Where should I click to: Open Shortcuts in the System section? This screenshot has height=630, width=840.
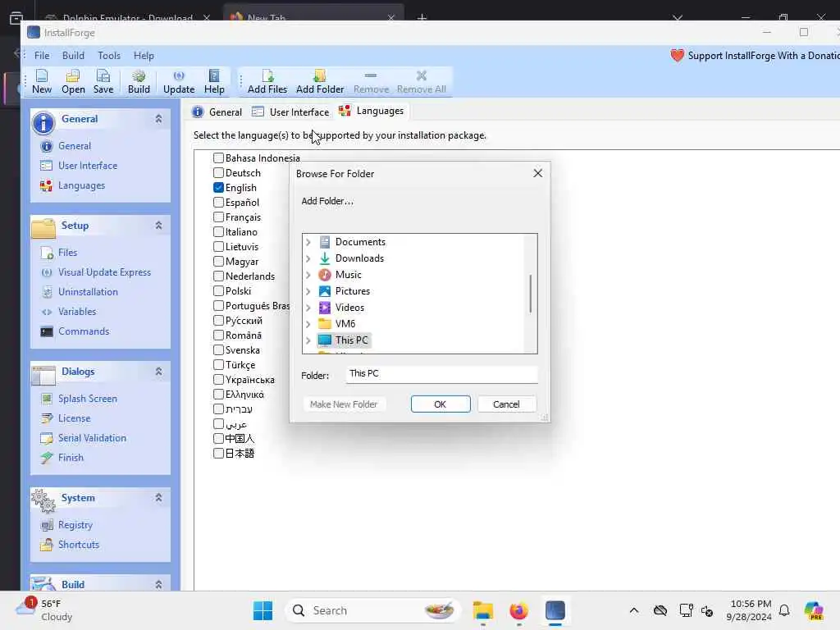click(x=78, y=545)
